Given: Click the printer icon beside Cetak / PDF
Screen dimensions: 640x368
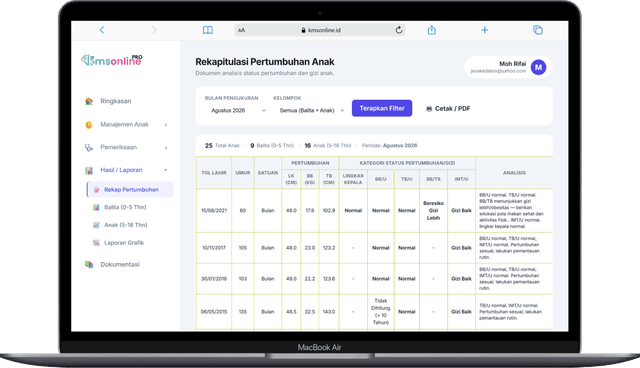Looking at the screenshot, I should pyautogui.click(x=429, y=109).
